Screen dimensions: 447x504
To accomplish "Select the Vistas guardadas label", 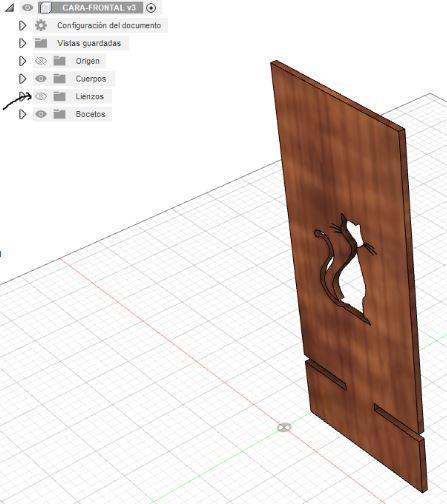I will tap(89, 43).
